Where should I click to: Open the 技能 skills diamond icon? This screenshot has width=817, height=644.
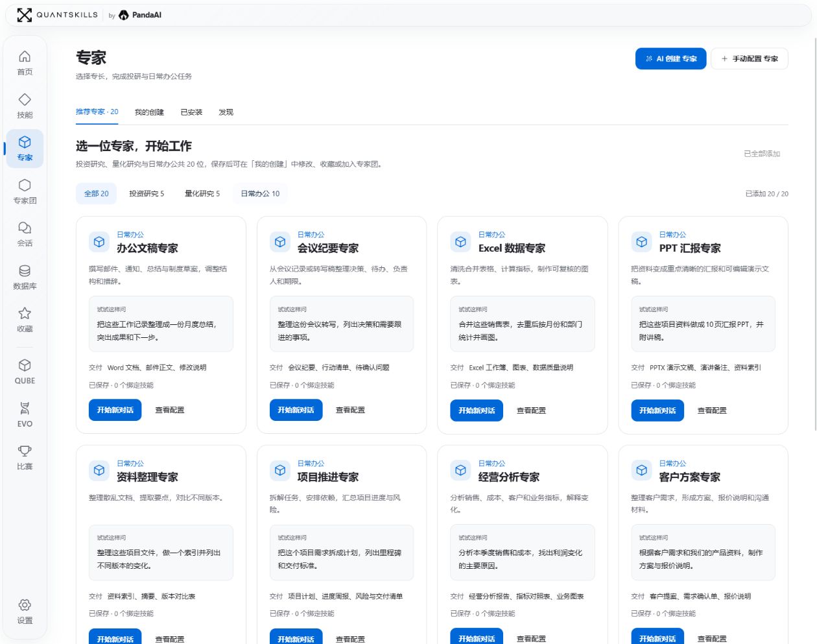tap(25, 99)
